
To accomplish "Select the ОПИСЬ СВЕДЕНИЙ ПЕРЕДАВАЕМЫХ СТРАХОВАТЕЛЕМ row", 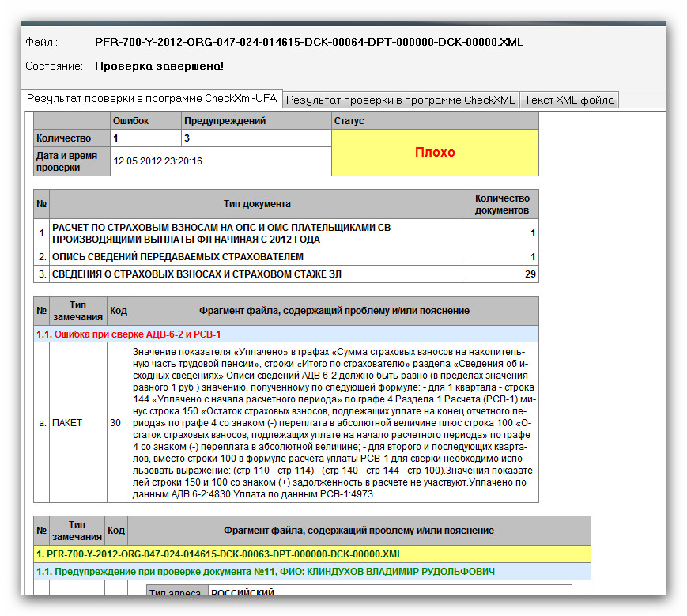I will [285, 257].
